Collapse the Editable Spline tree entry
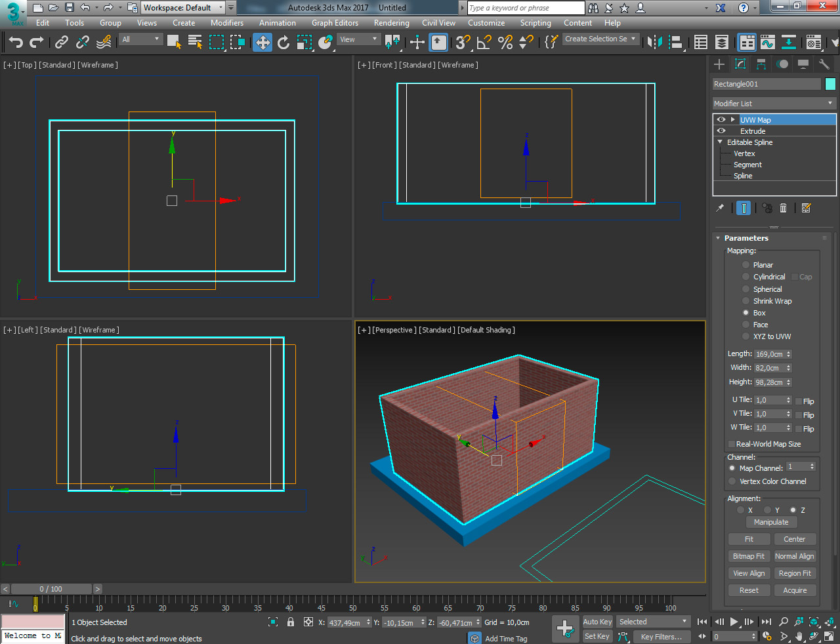The image size is (840, 644). (720, 142)
